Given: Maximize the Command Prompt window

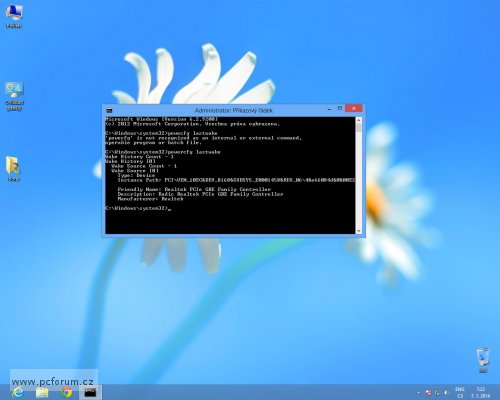Looking at the screenshot, I should point(340,109).
